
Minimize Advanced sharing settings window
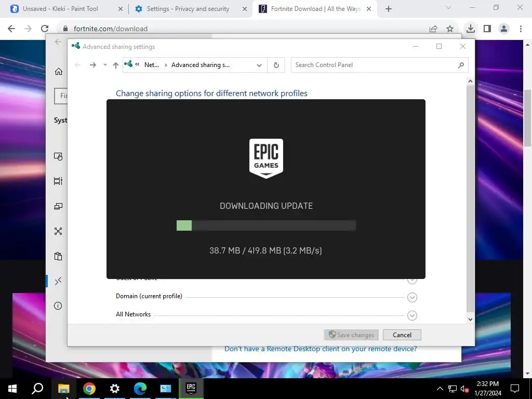(x=415, y=46)
